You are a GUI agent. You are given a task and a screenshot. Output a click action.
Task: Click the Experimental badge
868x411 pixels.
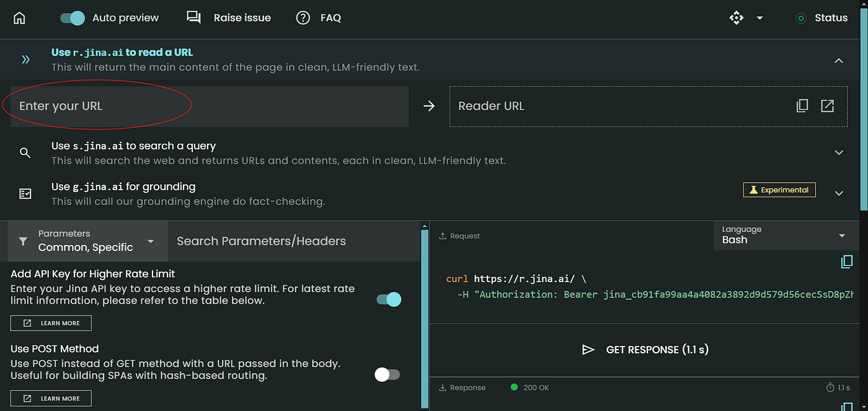(x=779, y=190)
